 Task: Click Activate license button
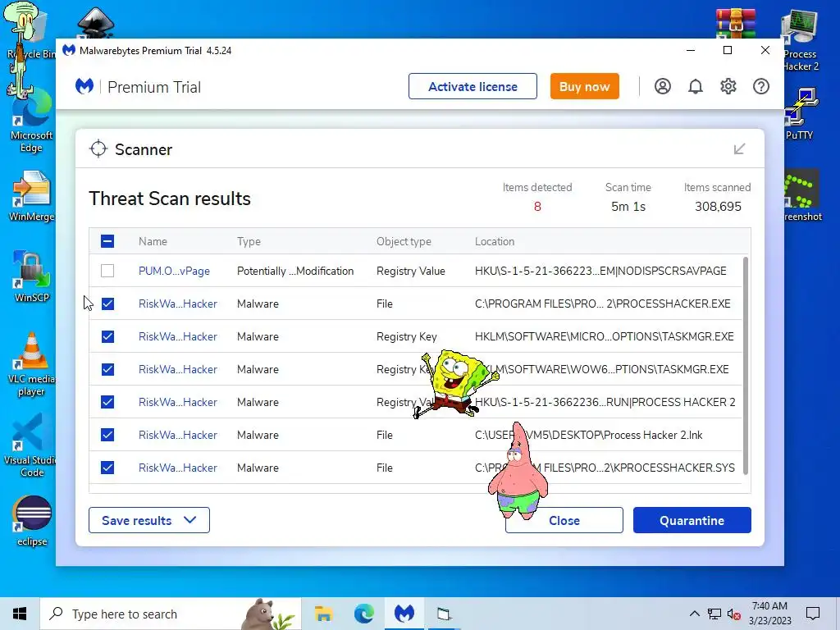(x=472, y=86)
